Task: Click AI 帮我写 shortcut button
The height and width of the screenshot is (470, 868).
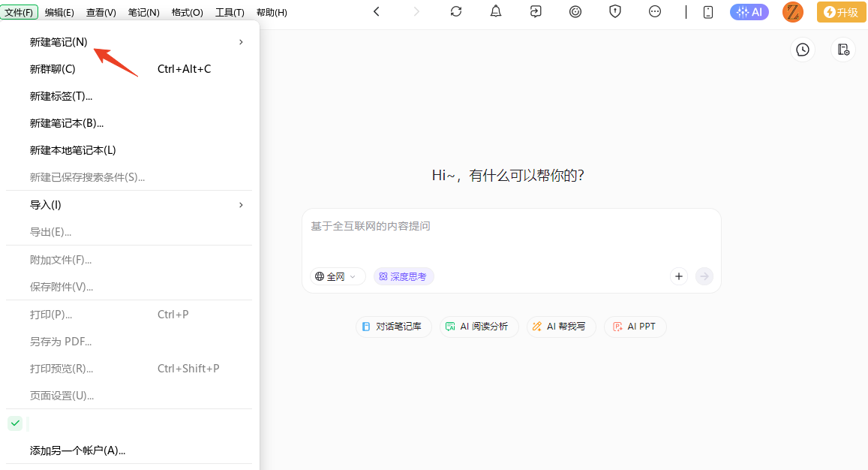Action: pos(560,327)
